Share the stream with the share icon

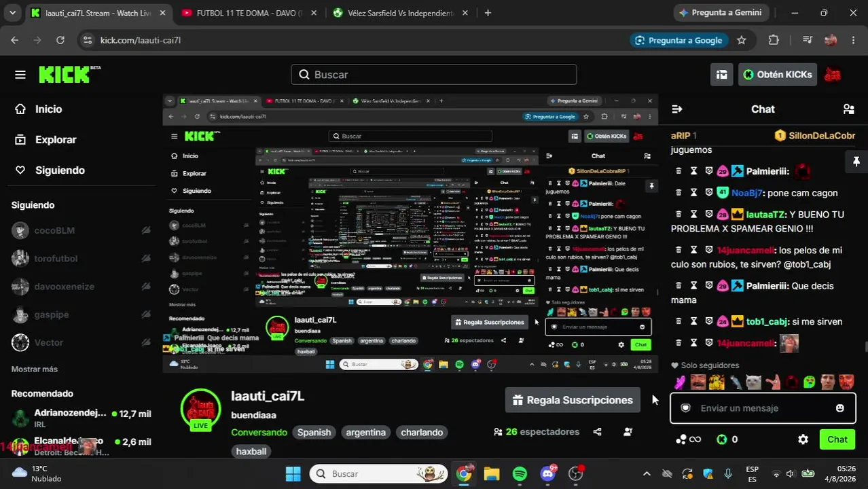[597, 432]
